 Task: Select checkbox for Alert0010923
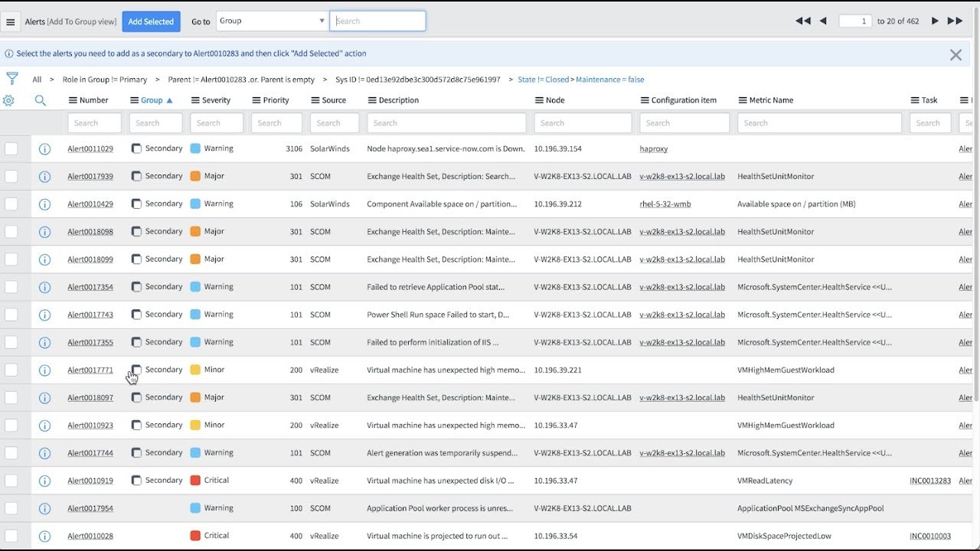click(11, 425)
